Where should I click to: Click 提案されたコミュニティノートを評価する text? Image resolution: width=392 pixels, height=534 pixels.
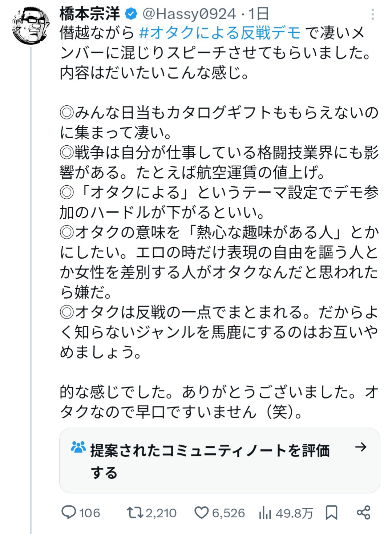pos(210,451)
